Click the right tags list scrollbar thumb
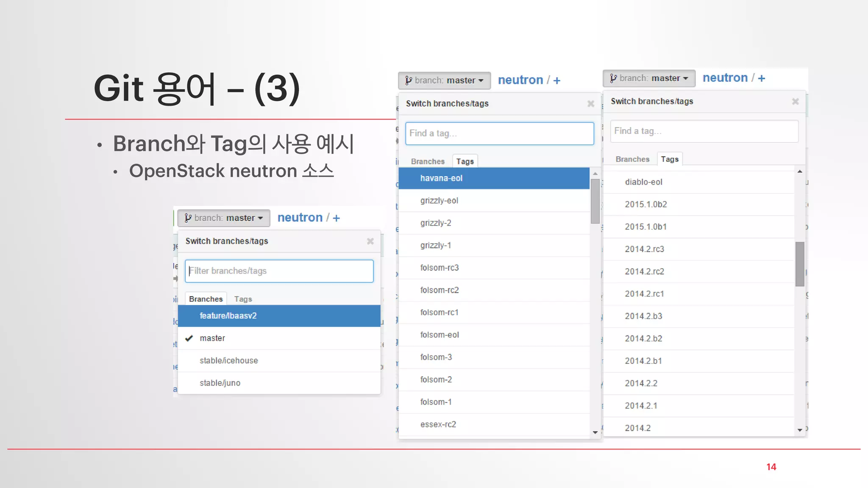The image size is (868, 488). click(800, 264)
